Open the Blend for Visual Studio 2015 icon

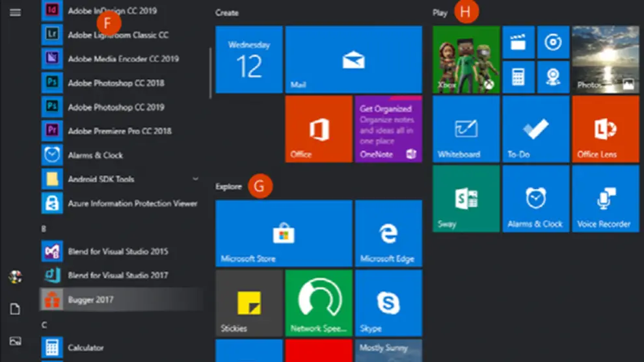tap(52, 251)
